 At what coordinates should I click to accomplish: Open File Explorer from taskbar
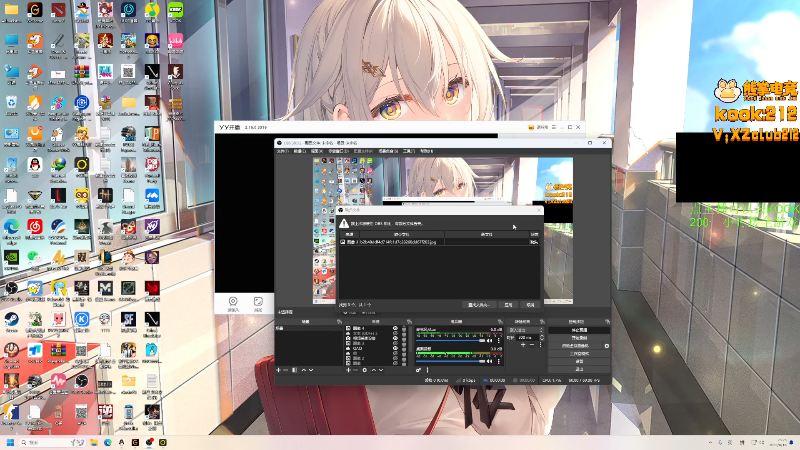[94, 442]
